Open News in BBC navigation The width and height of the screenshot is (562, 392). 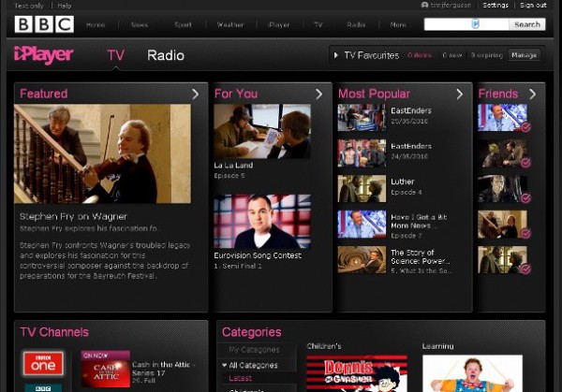tap(140, 24)
